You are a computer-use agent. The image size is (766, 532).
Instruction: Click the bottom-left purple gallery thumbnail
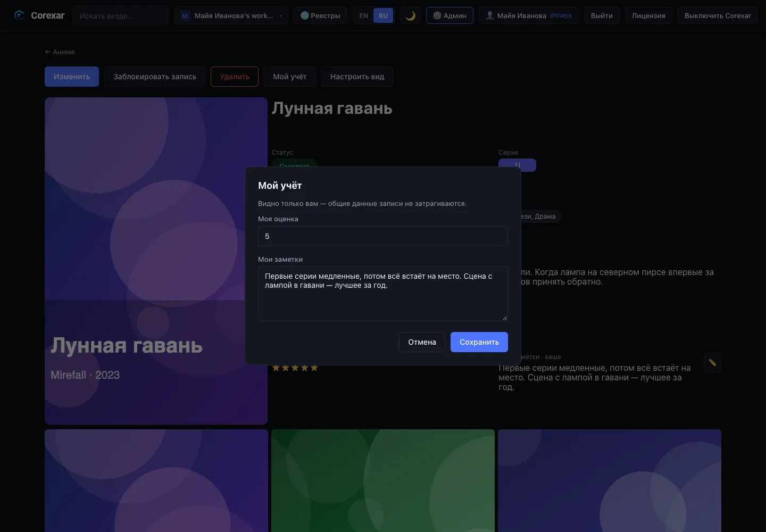point(156,480)
